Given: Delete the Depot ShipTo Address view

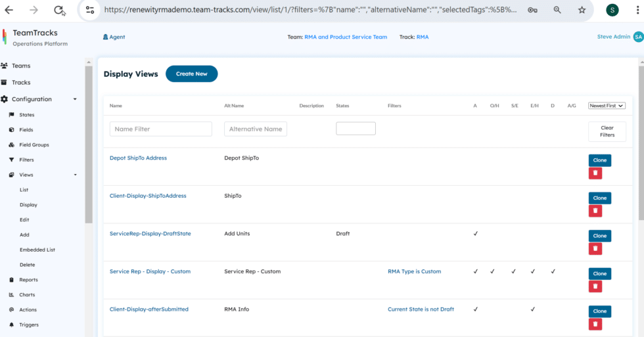Looking at the screenshot, I should tap(595, 173).
